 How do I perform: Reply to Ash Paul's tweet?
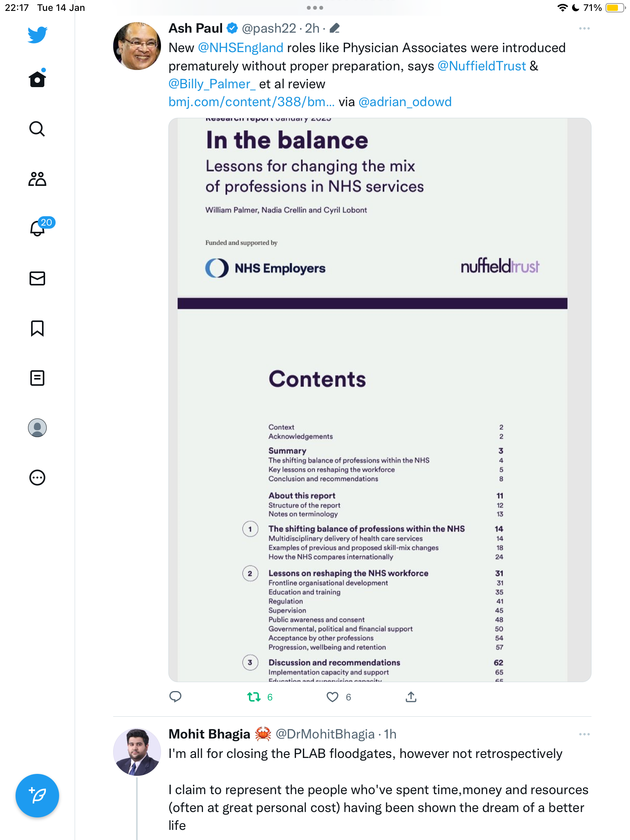[x=175, y=697]
